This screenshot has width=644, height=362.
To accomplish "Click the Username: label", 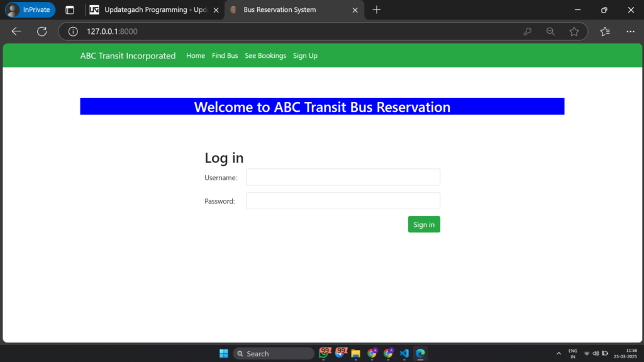I will tap(221, 178).
